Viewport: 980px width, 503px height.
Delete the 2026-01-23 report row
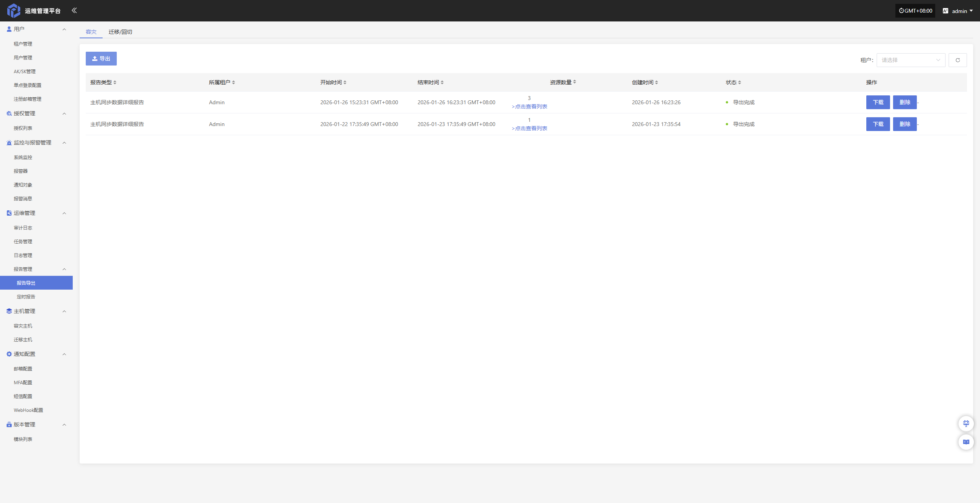coord(905,124)
